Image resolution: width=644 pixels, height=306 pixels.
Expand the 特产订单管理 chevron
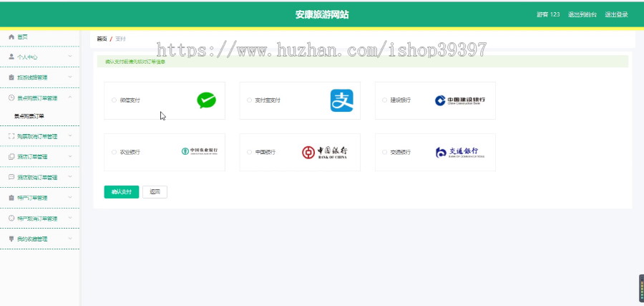pos(70,197)
